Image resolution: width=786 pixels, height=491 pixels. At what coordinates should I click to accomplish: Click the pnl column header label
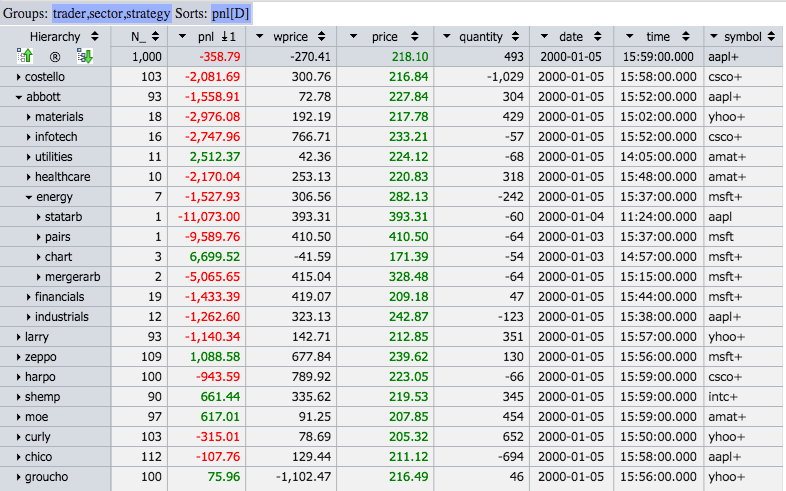(206, 37)
